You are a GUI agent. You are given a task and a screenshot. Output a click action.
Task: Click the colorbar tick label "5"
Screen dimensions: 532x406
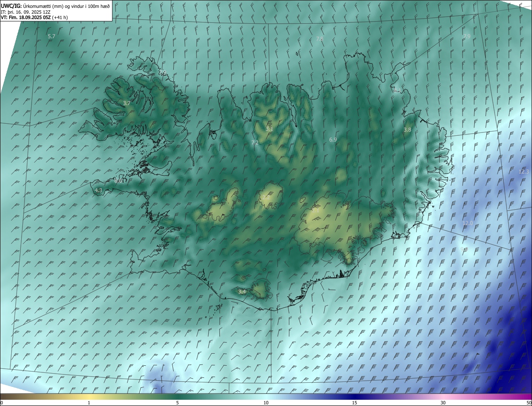tap(177, 403)
